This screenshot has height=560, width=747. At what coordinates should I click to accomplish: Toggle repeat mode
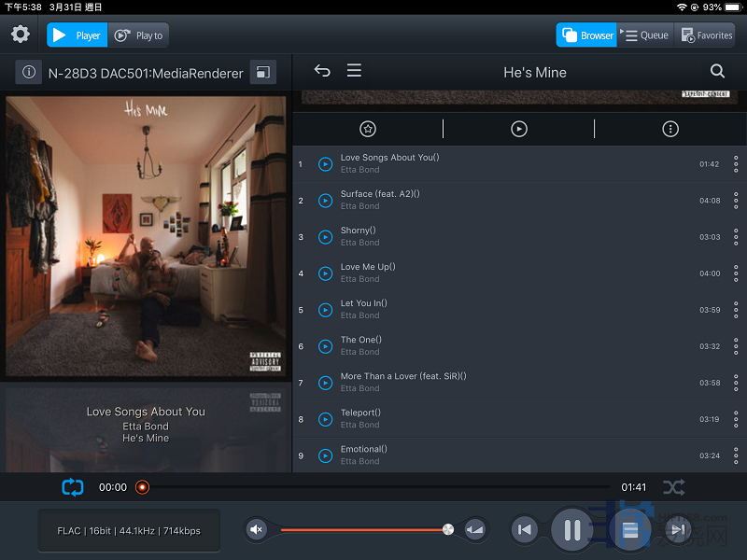coord(73,487)
